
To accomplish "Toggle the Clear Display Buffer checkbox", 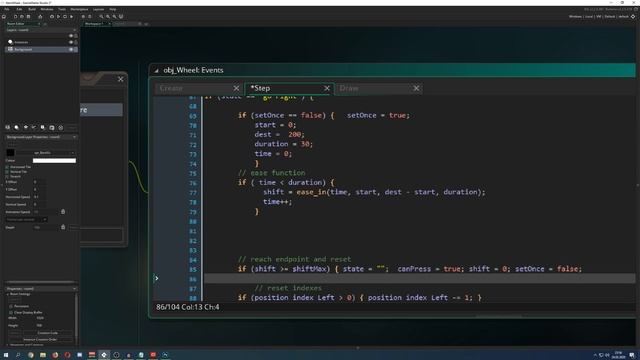I will tap(11, 312).
